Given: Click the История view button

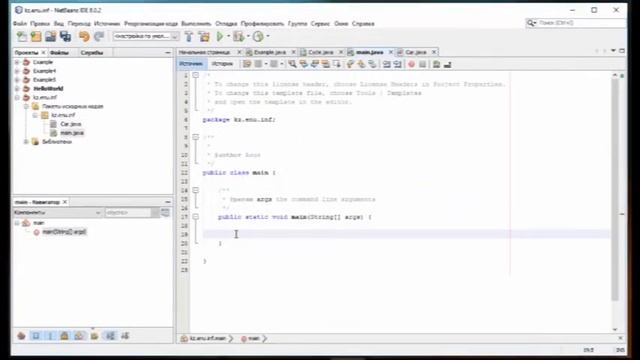Looking at the screenshot, I should pyautogui.click(x=222, y=64).
